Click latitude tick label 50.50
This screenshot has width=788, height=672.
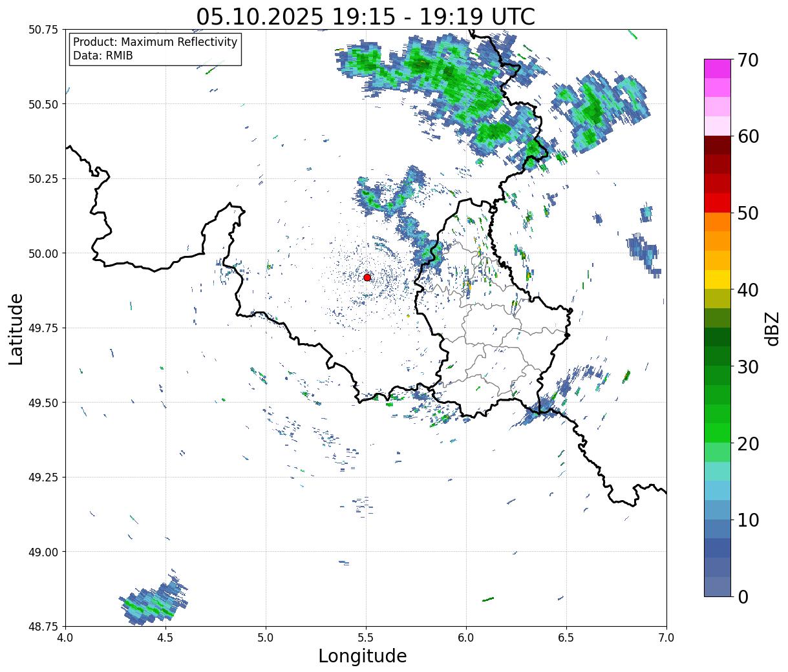point(43,104)
